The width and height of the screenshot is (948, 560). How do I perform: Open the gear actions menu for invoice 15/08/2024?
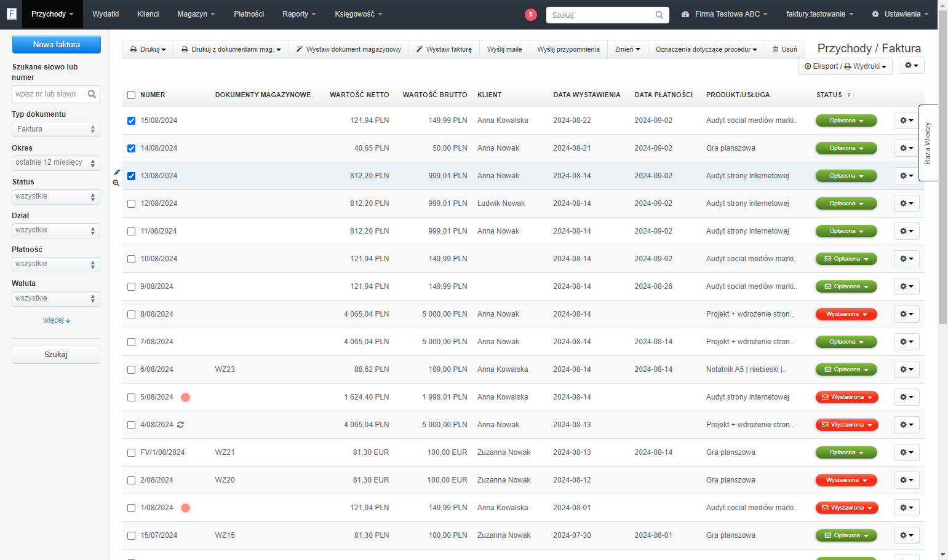pyautogui.click(x=906, y=120)
